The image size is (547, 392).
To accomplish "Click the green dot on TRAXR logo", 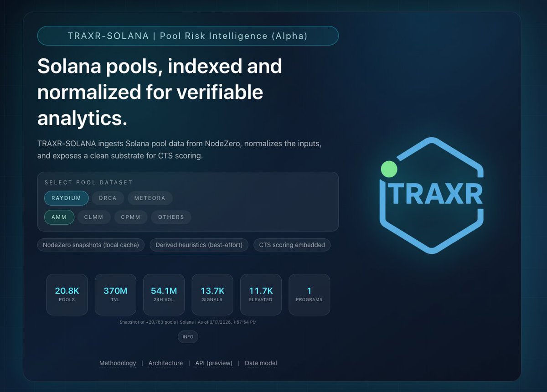I will (x=389, y=169).
